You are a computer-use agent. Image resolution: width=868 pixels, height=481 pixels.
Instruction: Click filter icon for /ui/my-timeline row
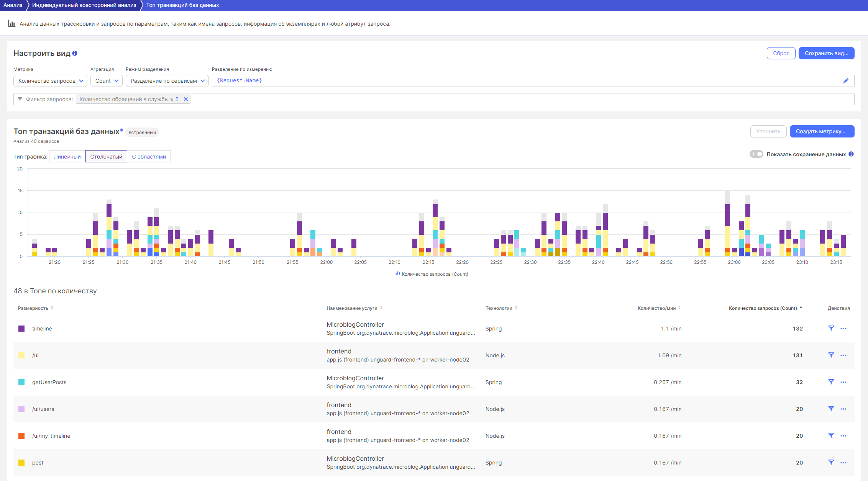tap(831, 435)
